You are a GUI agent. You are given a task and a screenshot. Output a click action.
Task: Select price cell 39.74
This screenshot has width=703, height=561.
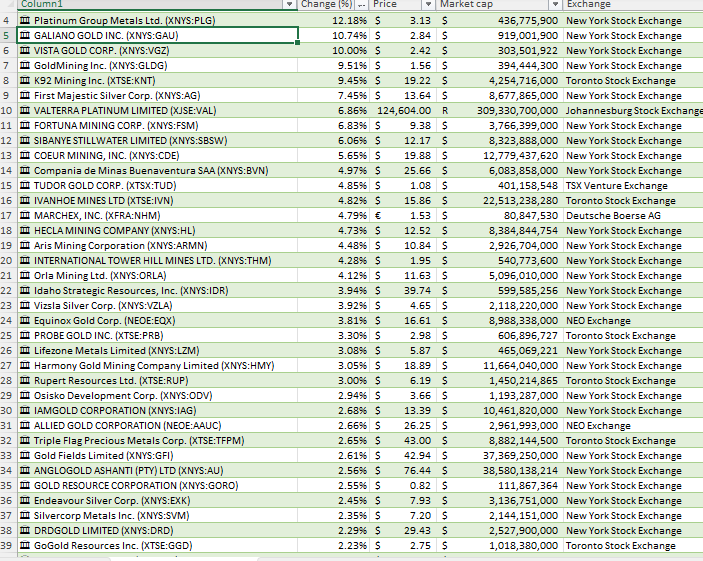point(402,291)
